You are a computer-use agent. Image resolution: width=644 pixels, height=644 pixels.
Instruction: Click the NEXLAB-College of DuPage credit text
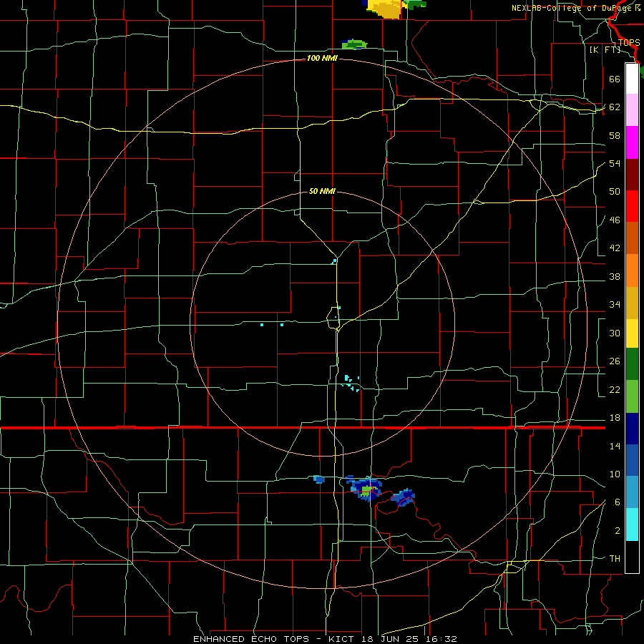pos(576,8)
